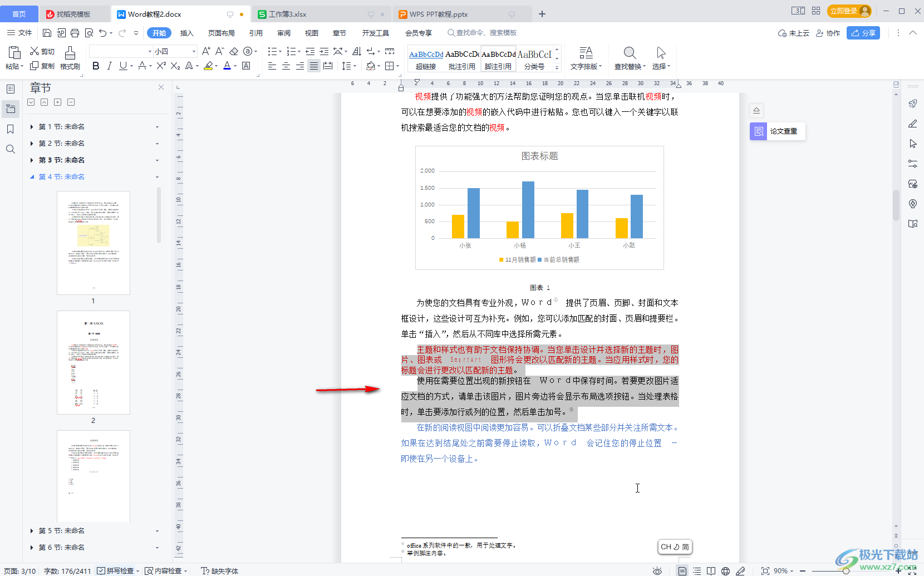Expand Section 5 (第5节) tree item
Viewport: 924px width, 576px height.
[32, 531]
